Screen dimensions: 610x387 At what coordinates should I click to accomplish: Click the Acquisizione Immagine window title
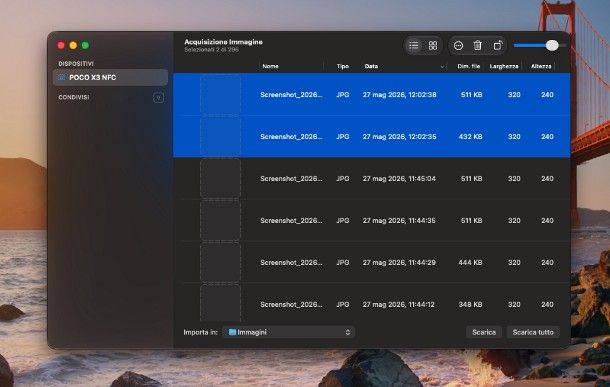[x=223, y=42]
